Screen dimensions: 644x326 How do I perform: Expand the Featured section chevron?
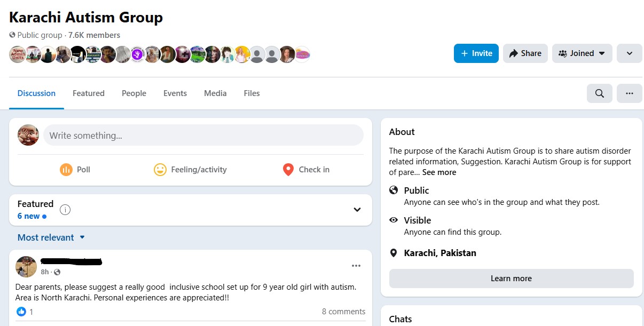357,210
